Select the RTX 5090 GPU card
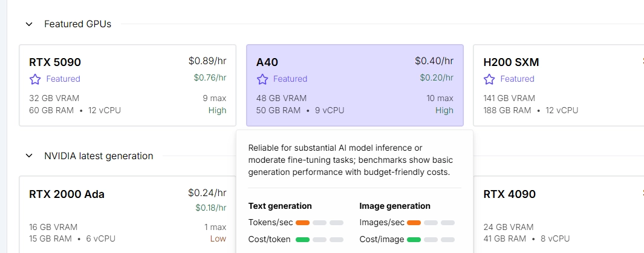 click(128, 85)
